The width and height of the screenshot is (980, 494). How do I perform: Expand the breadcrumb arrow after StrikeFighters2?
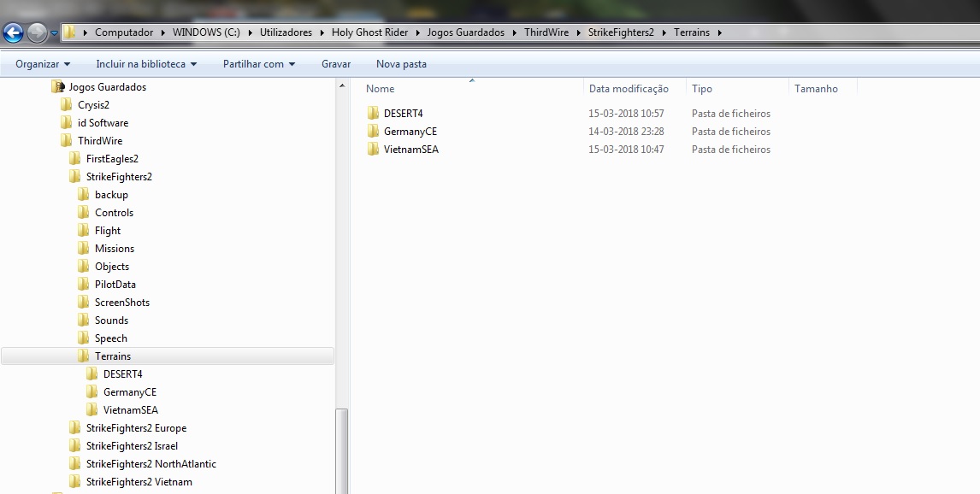[664, 32]
